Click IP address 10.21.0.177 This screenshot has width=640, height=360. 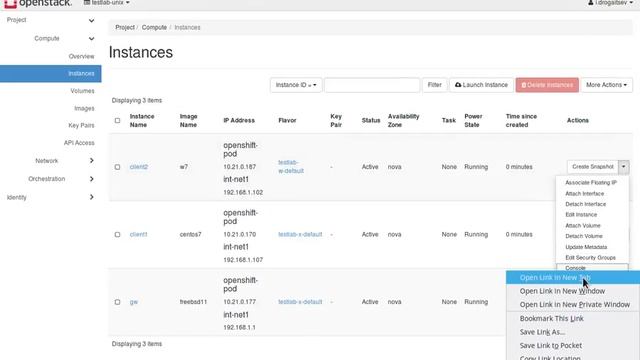[x=239, y=302]
